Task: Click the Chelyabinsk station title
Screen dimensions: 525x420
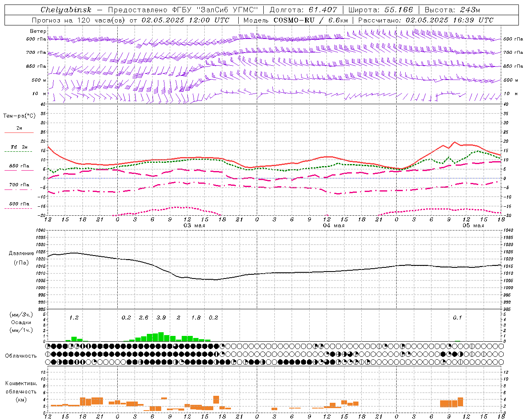Action: [x=66, y=10]
